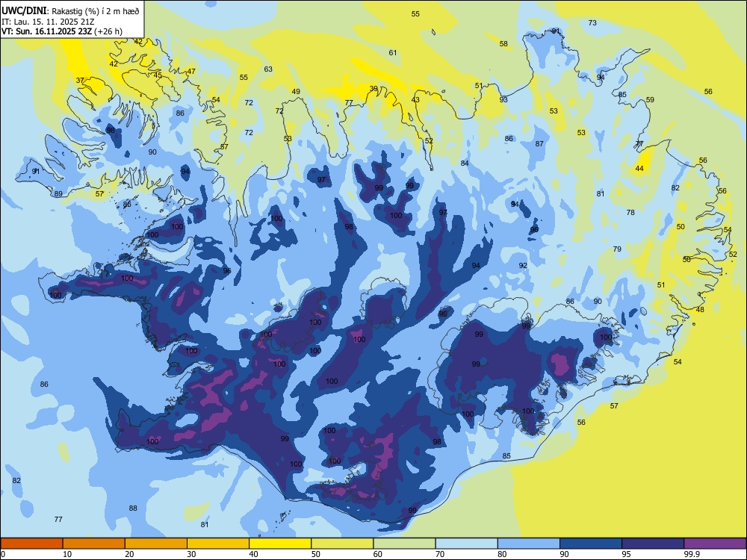
Task: Click the humidity value 48 on the map
Action: 700,310
